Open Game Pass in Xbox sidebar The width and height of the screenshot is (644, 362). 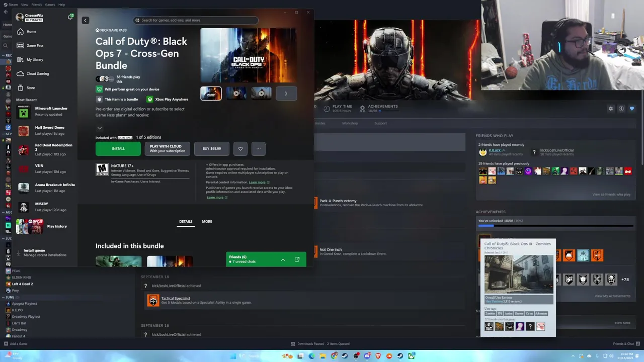[x=35, y=45]
